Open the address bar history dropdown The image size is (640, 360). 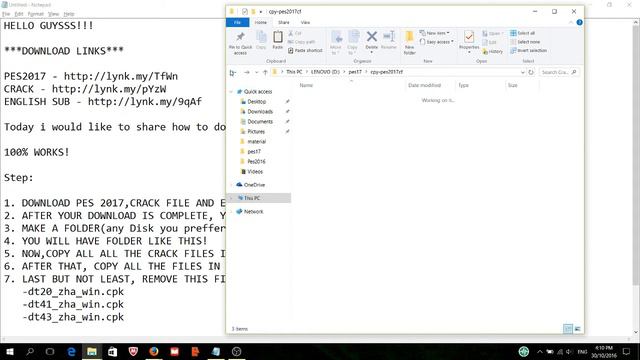pos(522,72)
